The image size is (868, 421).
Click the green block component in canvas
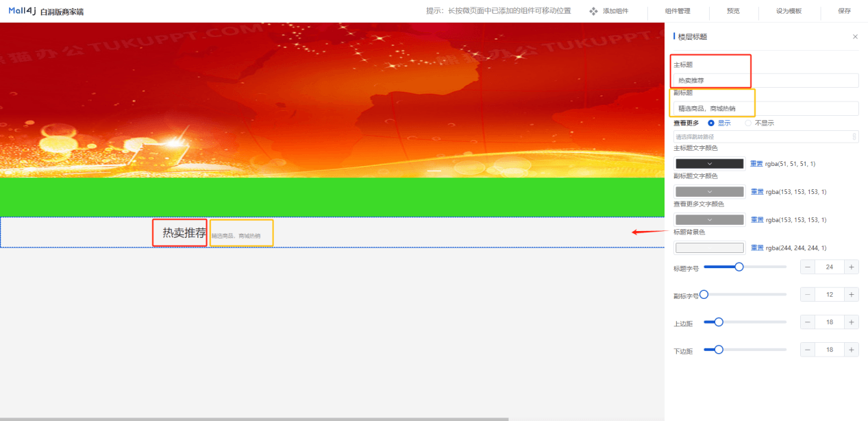332,197
